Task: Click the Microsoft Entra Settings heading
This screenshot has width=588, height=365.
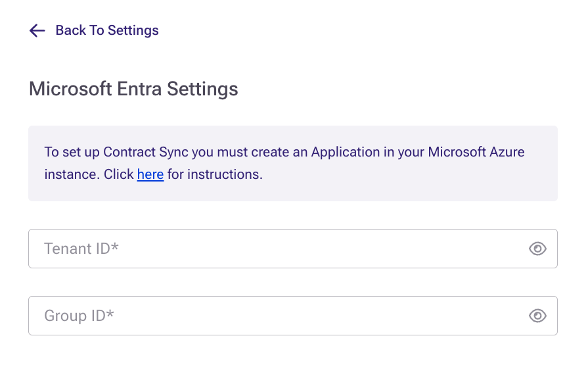Action: click(133, 89)
